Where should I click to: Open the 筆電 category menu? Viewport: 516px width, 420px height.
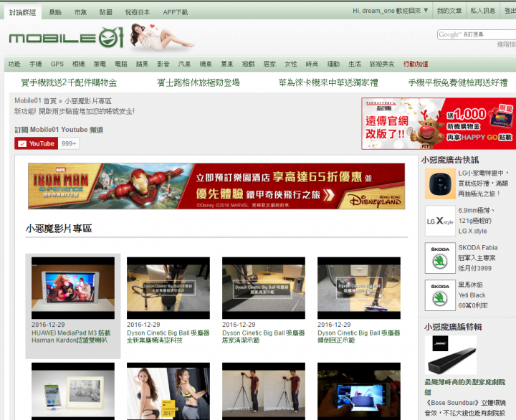click(x=100, y=64)
